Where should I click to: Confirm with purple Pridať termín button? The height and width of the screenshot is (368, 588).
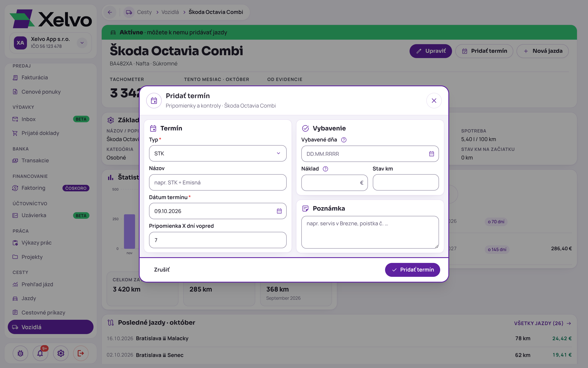pyautogui.click(x=412, y=270)
